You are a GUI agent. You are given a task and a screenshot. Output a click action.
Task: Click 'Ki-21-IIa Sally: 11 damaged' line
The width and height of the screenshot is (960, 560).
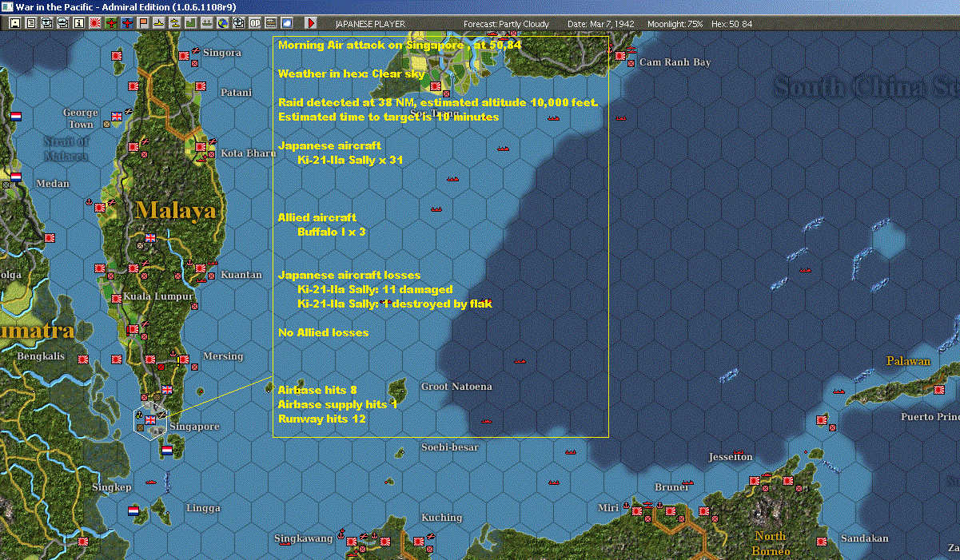pyautogui.click(x=375, y=290)
